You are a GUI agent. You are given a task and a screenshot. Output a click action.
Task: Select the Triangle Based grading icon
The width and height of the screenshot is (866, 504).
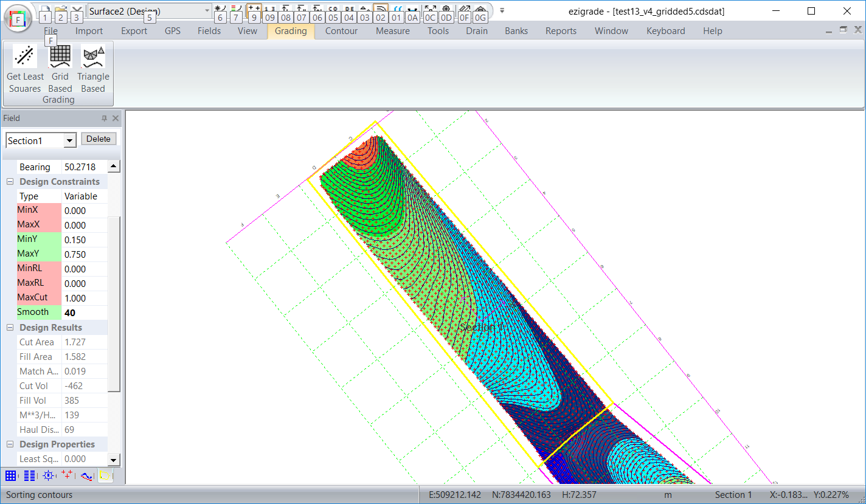pos(93,57)
